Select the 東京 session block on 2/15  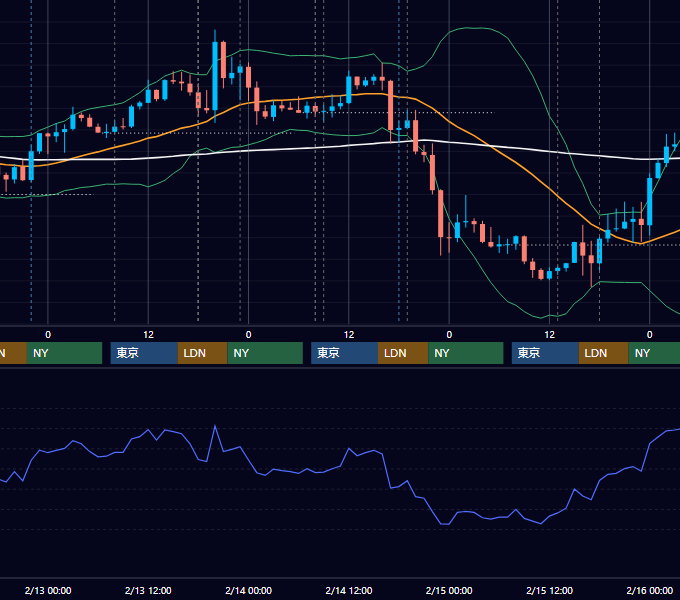pos(546,353)
